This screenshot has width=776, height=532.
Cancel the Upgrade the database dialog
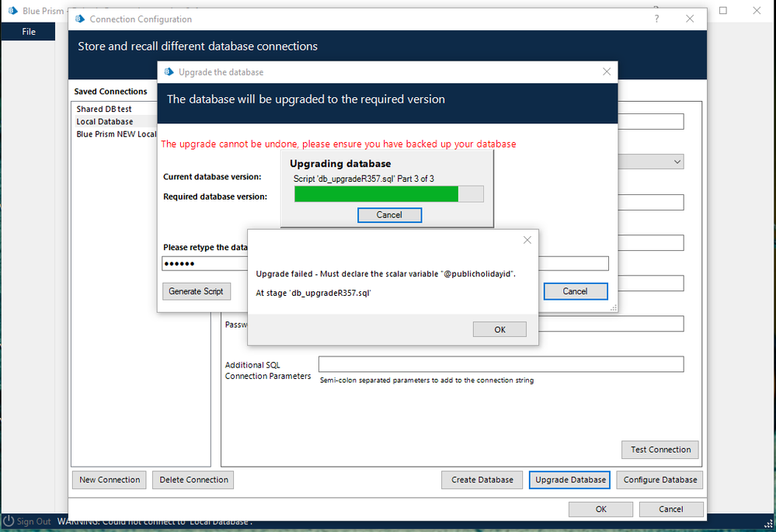(x=575, y=291)
